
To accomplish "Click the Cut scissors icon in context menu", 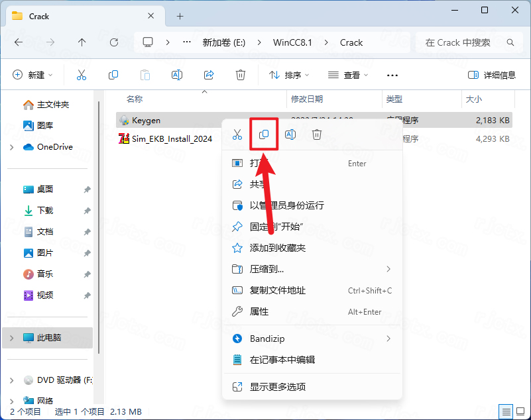I will coord(237,134).
